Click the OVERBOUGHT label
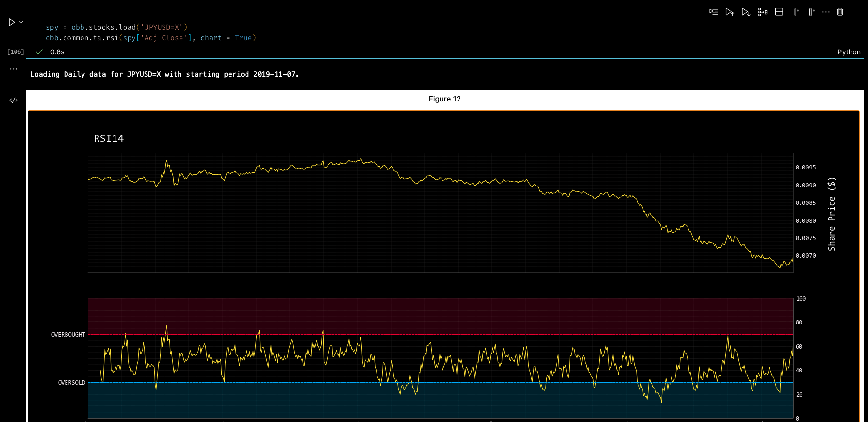This screenshot has height=422, width=868. pyautogui.click(x=68, y=335)
